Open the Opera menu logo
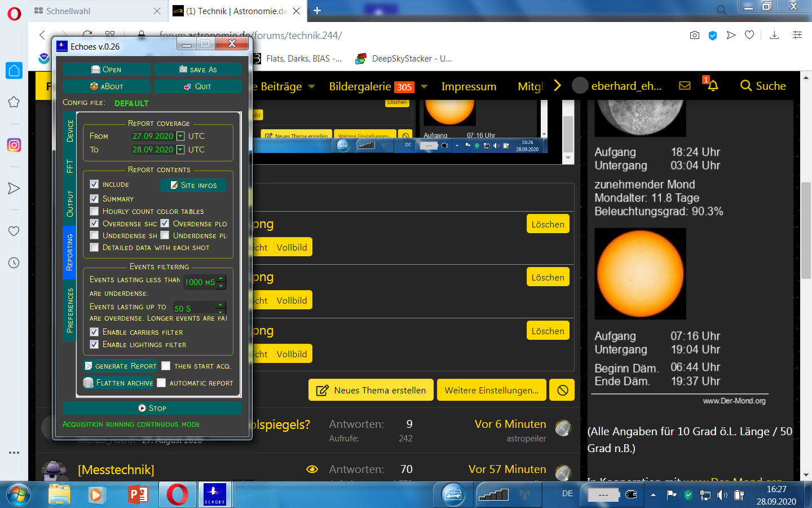Image resolution: width=812 pixels, height=508 pixels. click(14, 13)
